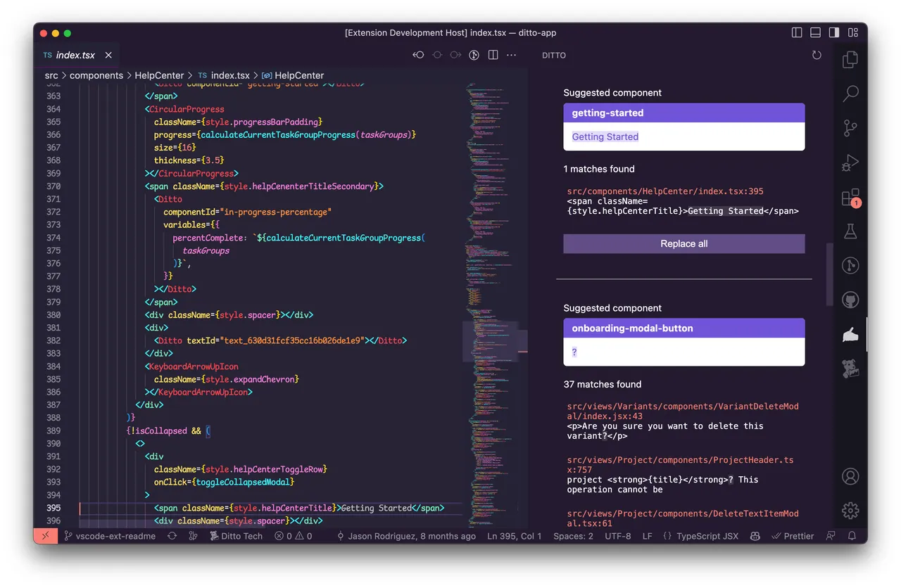Click the red remote indicator in status bar
Screen dimensions: 901x588
[x=44, y=536]
